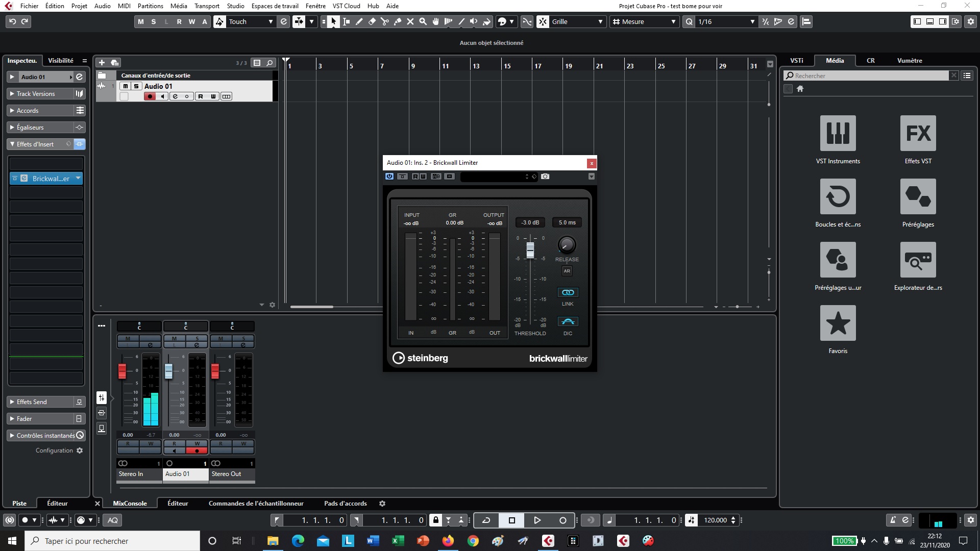Open the VST Instruments media tile
Viewport: 980px width, 551px height.
tap(838, 133)
